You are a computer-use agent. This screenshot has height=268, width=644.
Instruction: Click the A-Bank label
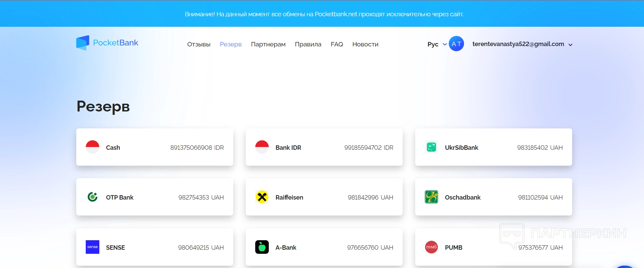coord(286,247)
